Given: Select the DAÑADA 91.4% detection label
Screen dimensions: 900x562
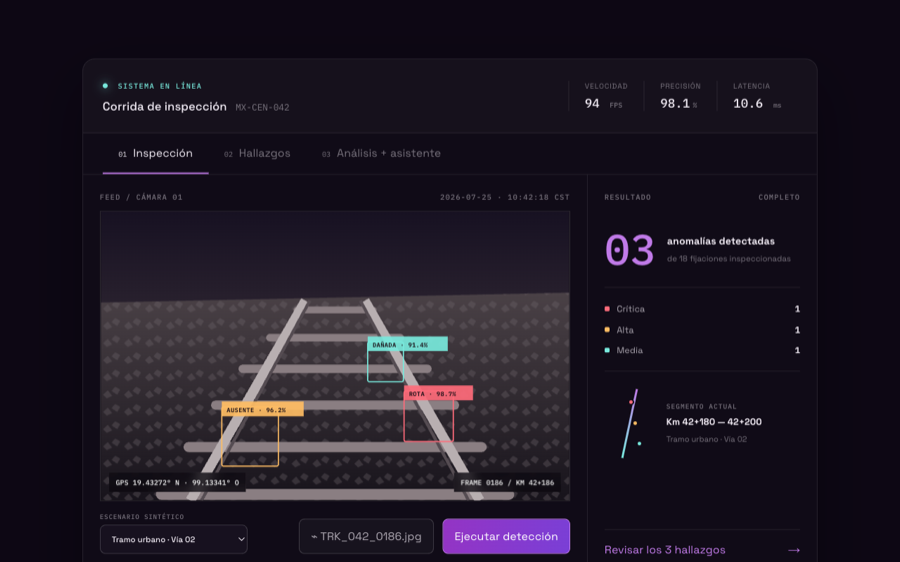Looking at the screenshot, I should (408, 344).
